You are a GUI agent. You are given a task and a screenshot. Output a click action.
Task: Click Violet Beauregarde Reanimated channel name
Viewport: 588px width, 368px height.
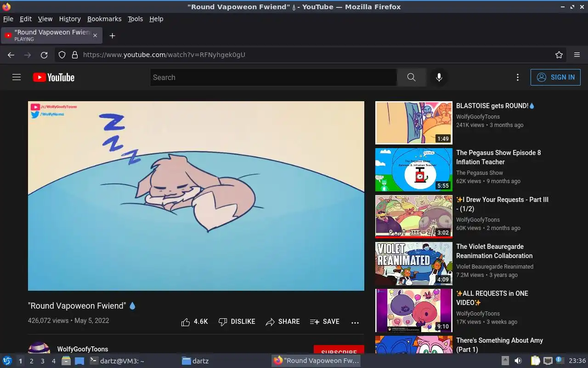495,267
